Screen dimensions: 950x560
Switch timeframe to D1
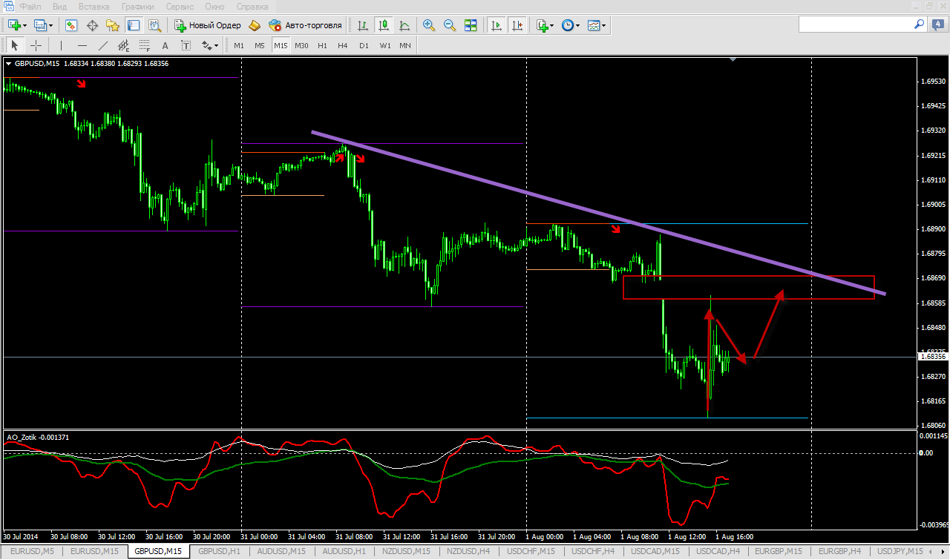pos(364,45)
